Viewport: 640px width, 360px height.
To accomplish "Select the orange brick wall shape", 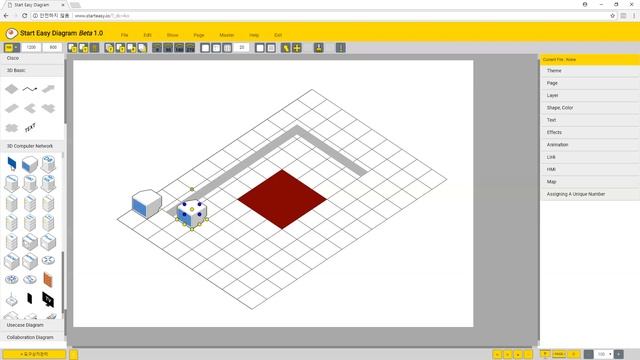I will 48,280.
